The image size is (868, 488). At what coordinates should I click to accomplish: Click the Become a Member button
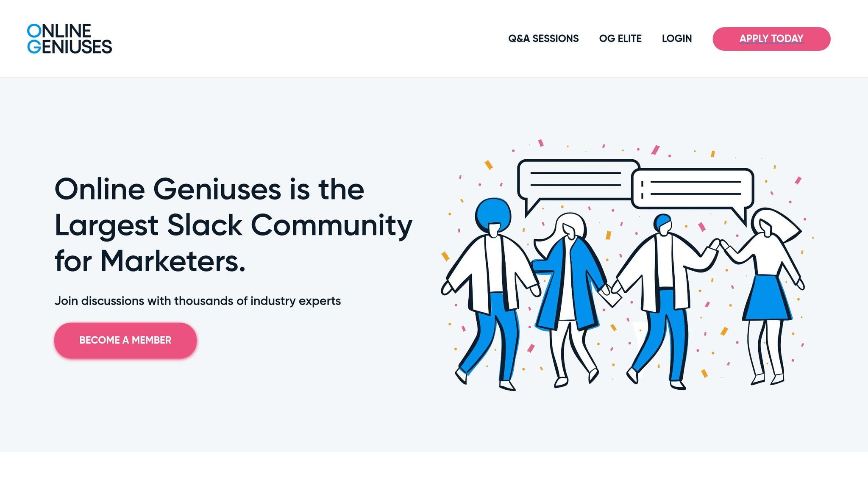[x=125, y=340]
